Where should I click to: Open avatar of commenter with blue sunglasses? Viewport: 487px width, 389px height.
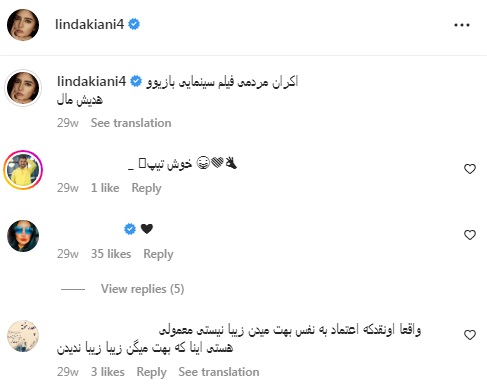23,236
